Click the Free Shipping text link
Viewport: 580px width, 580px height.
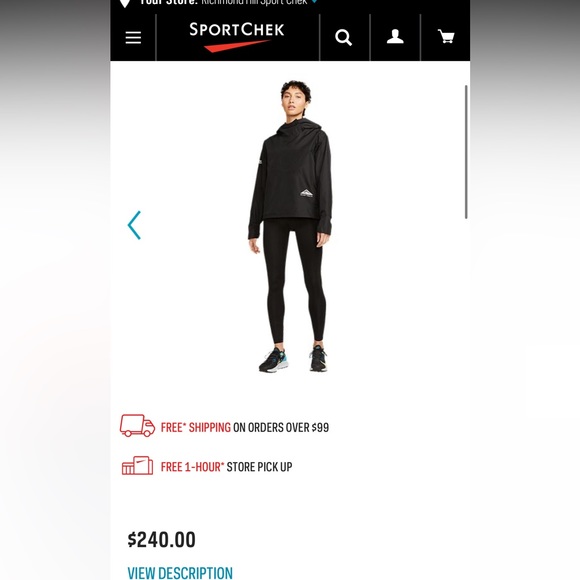pos(196,428)
